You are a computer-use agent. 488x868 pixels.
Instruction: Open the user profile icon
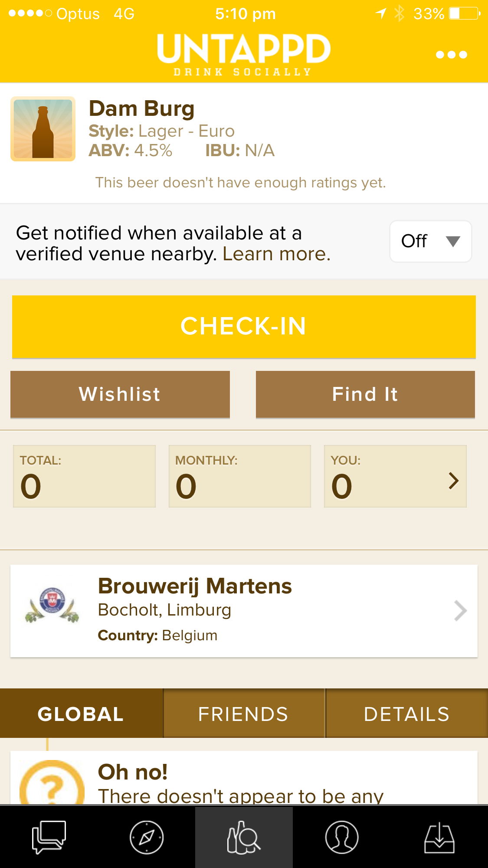click(x=342, y=837)
